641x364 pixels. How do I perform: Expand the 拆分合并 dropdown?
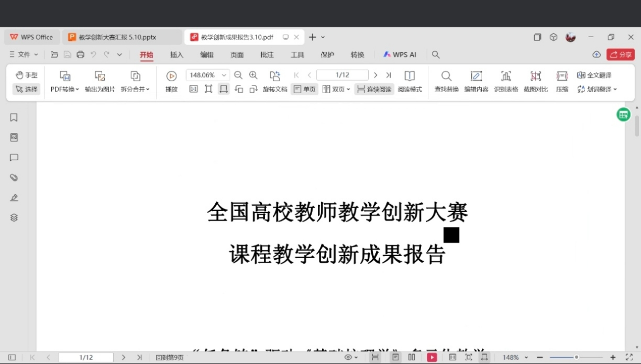pyautogui.click(x=135, y=89)
